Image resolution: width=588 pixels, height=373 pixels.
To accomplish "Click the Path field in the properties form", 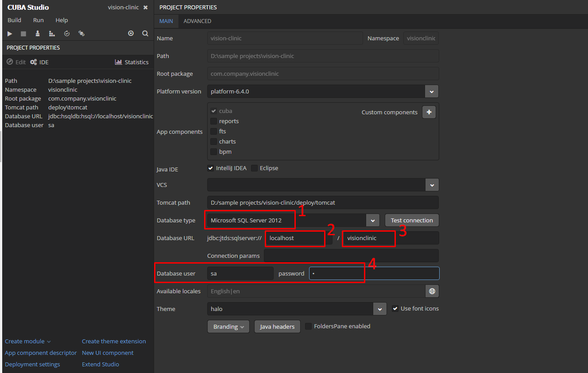I will coord(323,56).
